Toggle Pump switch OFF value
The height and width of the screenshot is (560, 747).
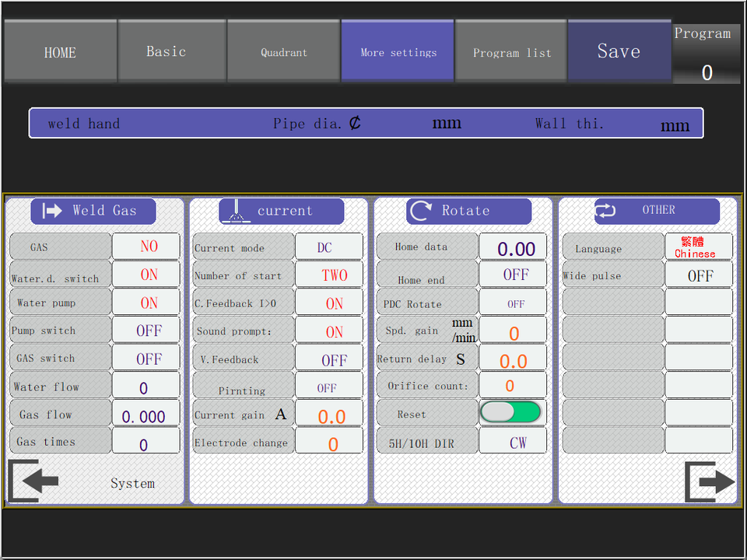point(146,330)
